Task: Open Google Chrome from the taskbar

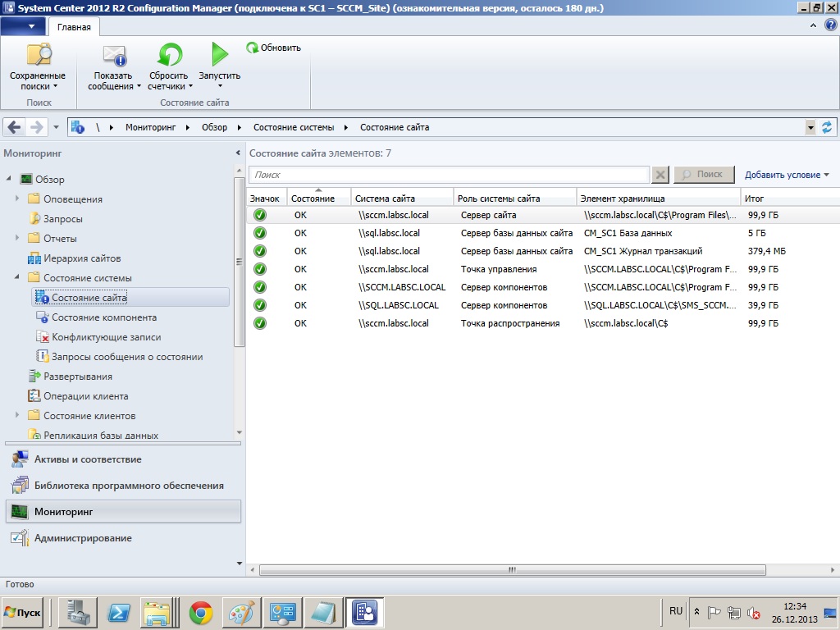Action: click(201, 612)
